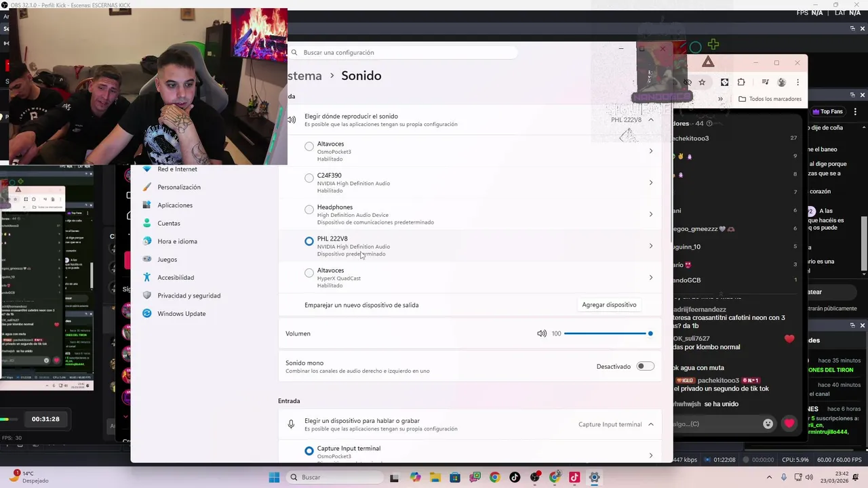Open OBS Studio from taskbar
This screenshot has height=488, width=868.
click(534, 477)
